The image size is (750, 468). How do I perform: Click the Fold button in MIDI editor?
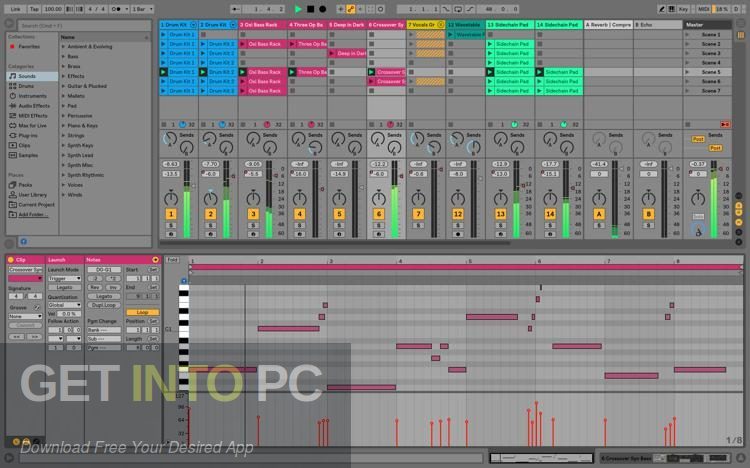point(172,260)
